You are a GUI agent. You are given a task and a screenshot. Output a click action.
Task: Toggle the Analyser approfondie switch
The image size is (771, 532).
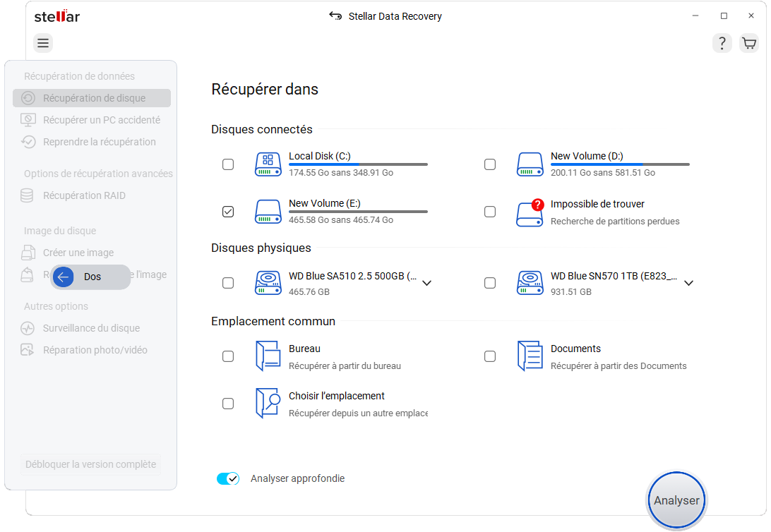click(228, 478)
